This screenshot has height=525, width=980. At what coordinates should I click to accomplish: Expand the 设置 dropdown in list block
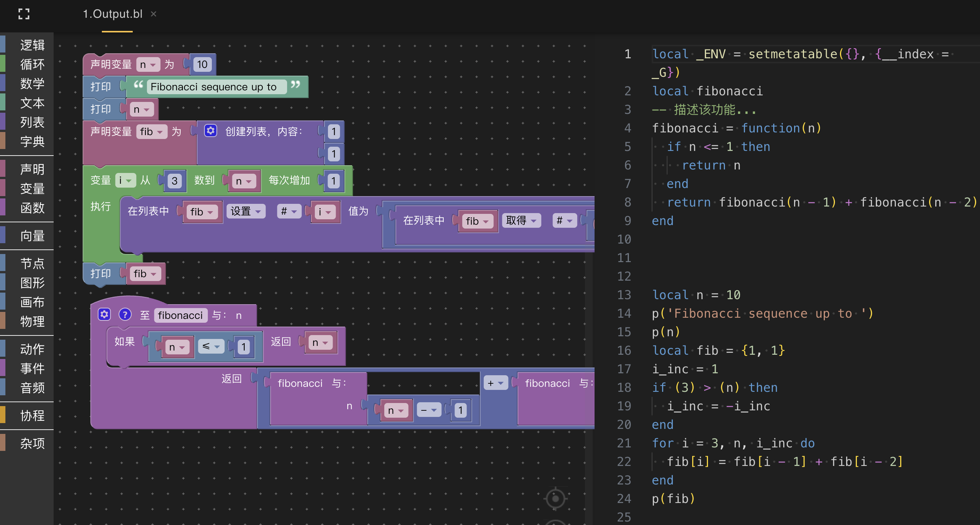tap(246, 211)
